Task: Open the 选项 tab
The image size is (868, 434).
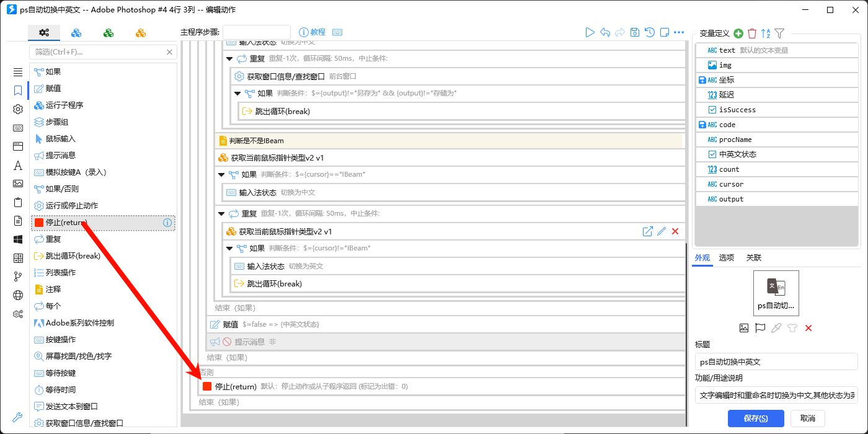Action: [x=727, y=258]
